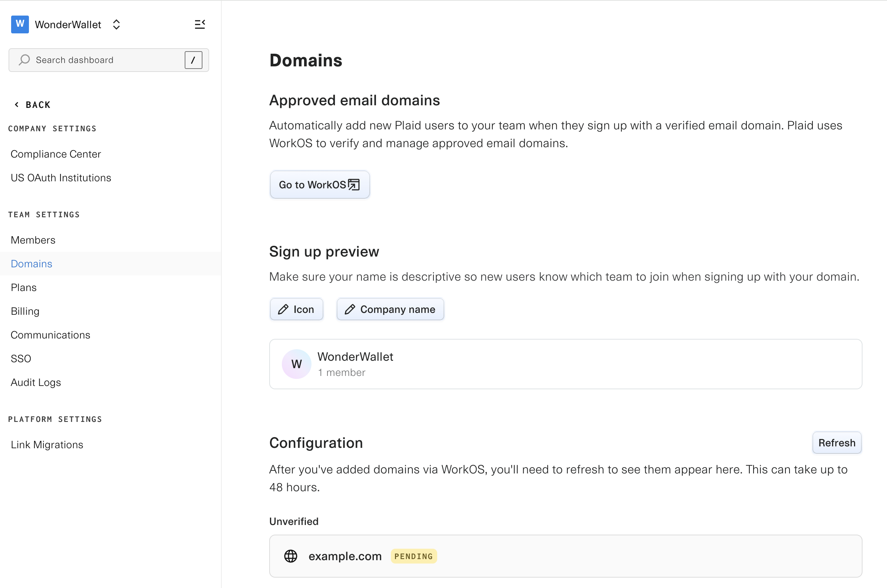Image resolution: width=887 pixels, height=588 pixels.
Task: Click the WonderWallet W logo icon
Action: click(x=20, y=24)
